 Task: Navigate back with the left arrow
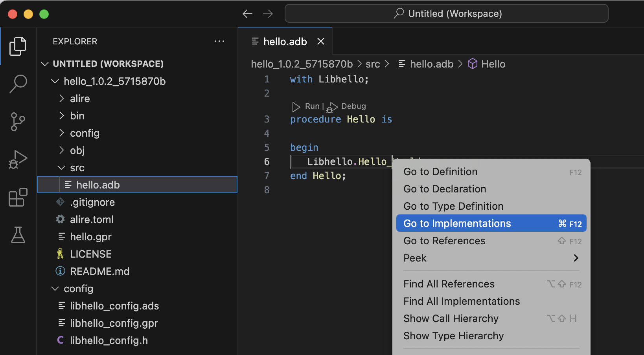(247, 14)
